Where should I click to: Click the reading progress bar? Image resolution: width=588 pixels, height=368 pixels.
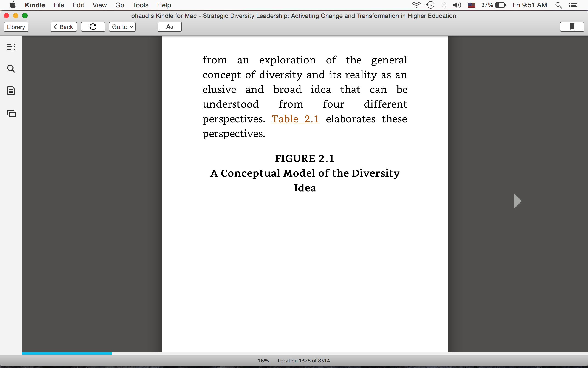pos(305,354)
